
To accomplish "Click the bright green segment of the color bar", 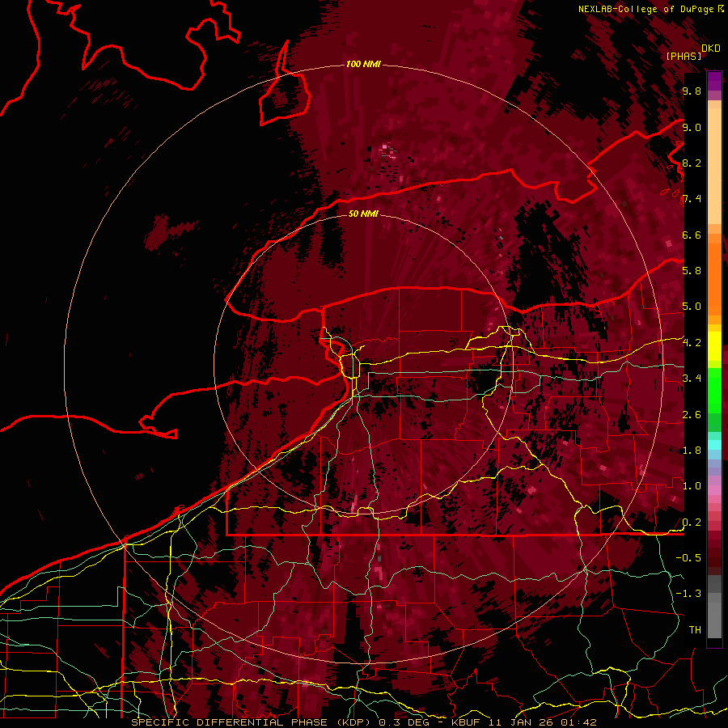I will click(714, 390).
